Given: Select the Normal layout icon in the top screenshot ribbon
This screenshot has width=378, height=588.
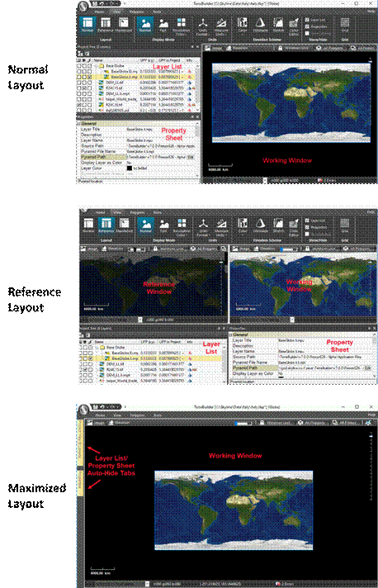Looking at the screenshot, I should point(87,25).
